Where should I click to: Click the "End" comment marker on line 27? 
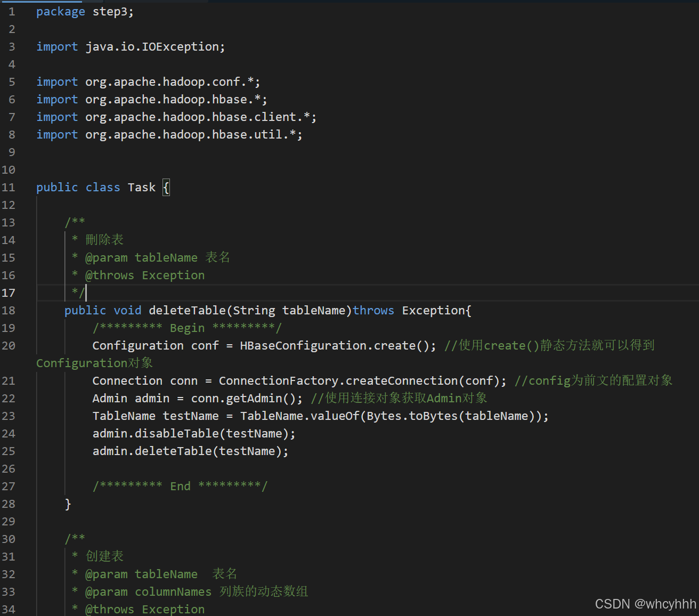click(180, 487)
